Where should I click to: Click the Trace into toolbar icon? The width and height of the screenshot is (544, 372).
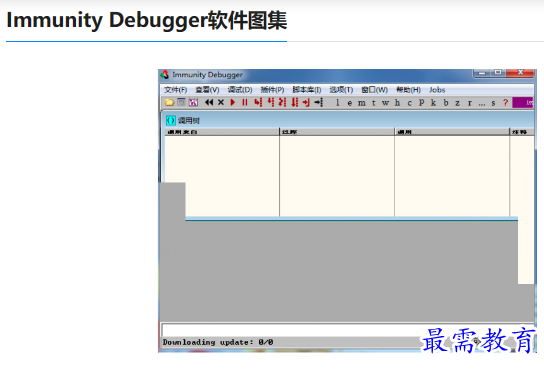tap(282, 102)
